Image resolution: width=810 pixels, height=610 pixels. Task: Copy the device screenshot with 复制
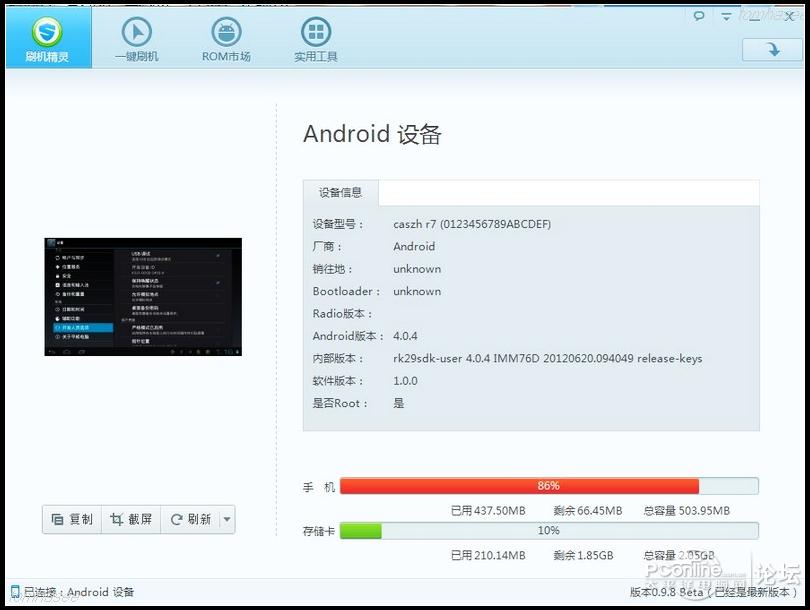coord(72,519)
